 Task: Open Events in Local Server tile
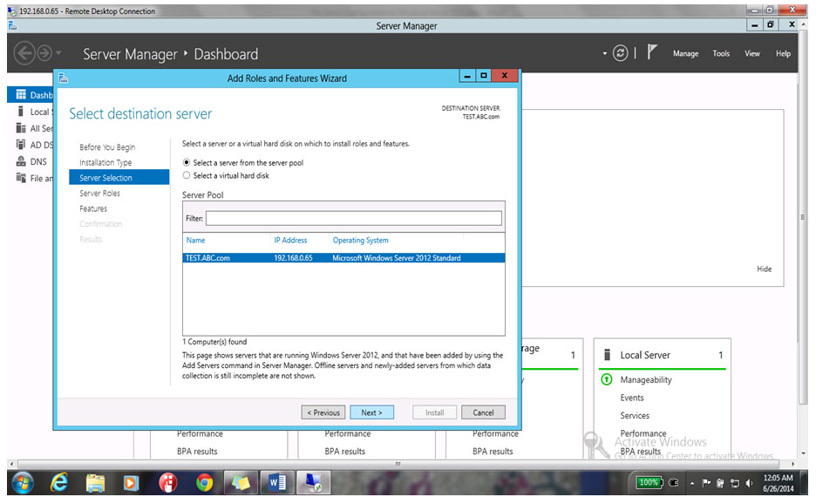click(632, 398)
